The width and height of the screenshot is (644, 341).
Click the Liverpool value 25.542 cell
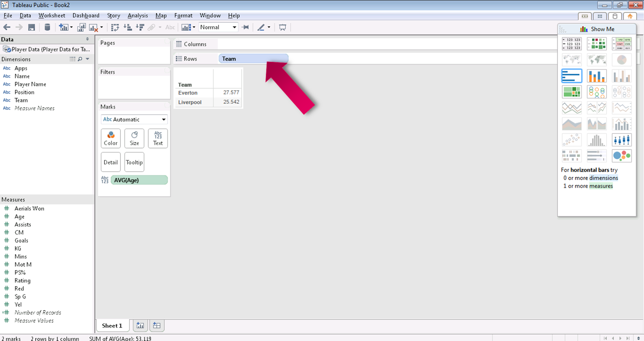[231, 102]
